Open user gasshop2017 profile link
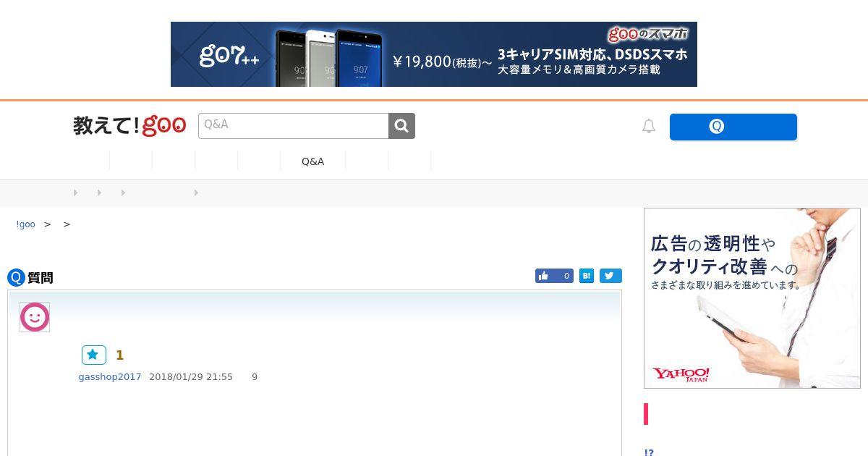This screenshot has width=868, height=456. pos(110,377)
